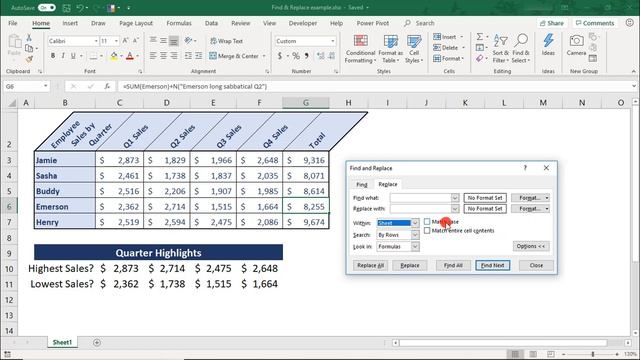Click the Replace with input field

point(420,209)
